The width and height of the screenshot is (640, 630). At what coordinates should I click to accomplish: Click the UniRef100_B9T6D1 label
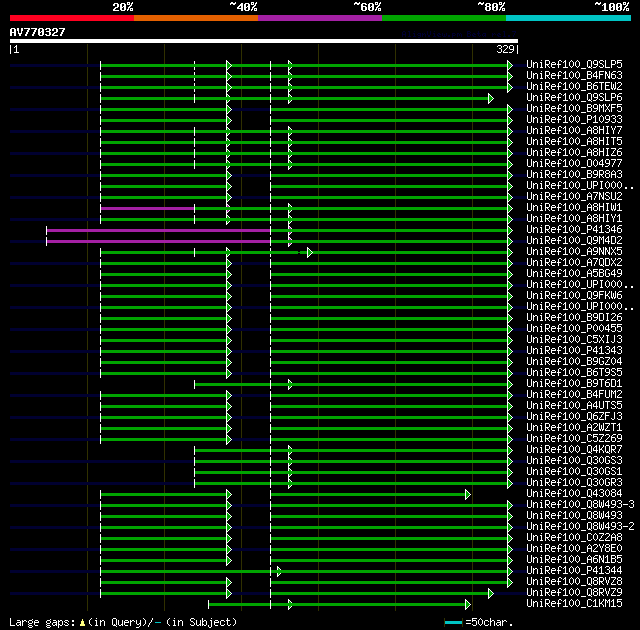click(574, 384)
